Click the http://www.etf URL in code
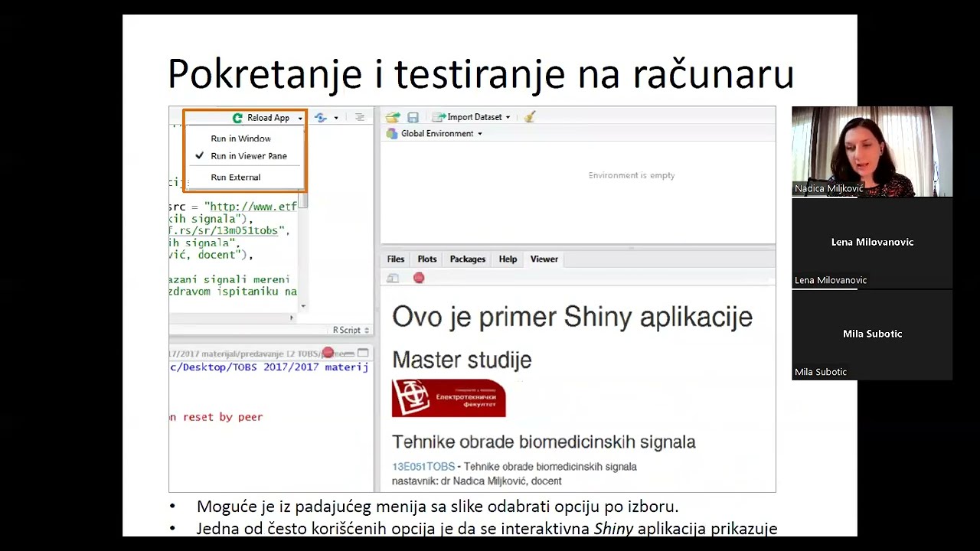 253,207
